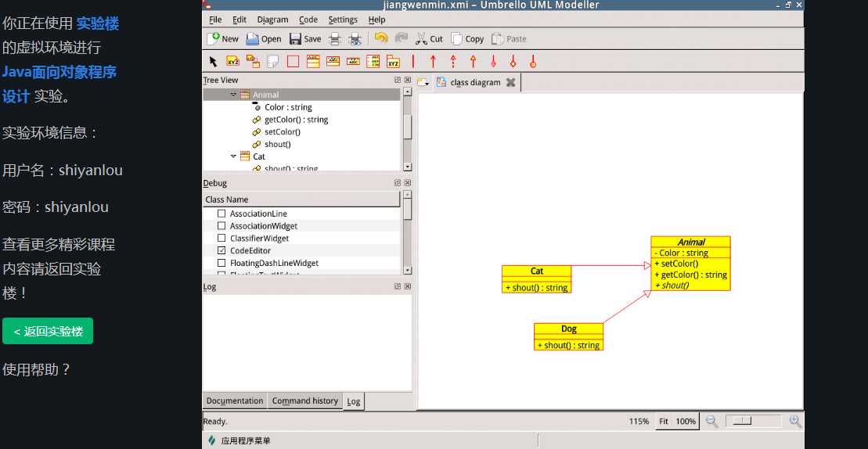
Task: Click the Class Name column header
Action: click(x=301, y=199)
